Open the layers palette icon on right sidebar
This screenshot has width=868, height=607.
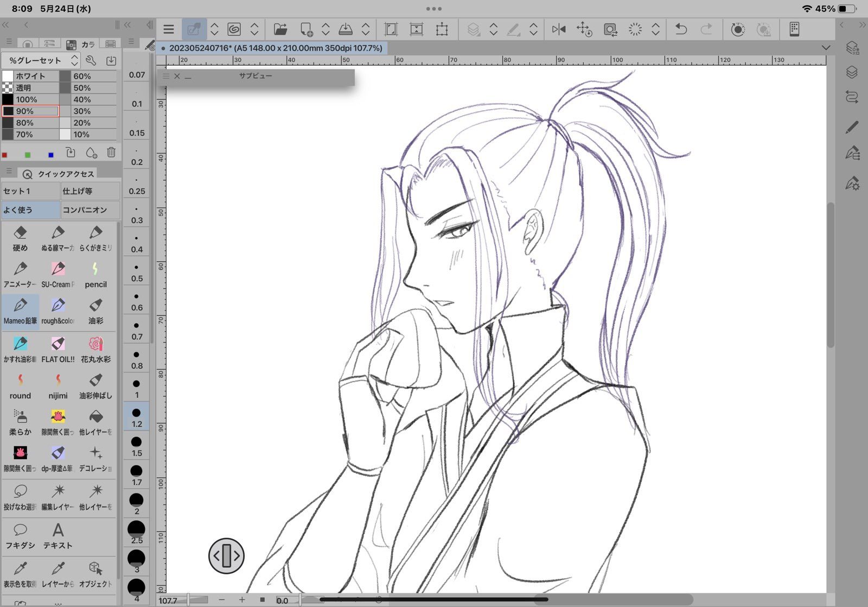(x=852, y=72)
